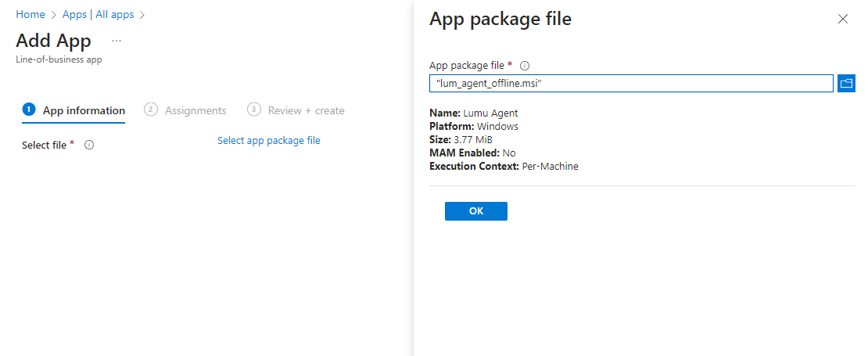Click the Name: Lumu Agent text
The image size is (868, 356).
click(x=473, y=113)
